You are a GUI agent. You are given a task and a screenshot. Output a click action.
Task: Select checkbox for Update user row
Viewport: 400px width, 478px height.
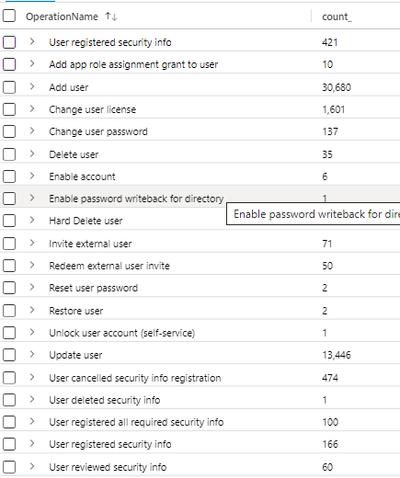point(9,355)
